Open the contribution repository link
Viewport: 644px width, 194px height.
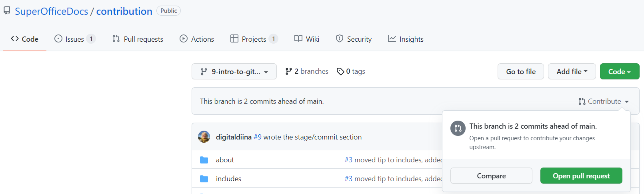124,11
